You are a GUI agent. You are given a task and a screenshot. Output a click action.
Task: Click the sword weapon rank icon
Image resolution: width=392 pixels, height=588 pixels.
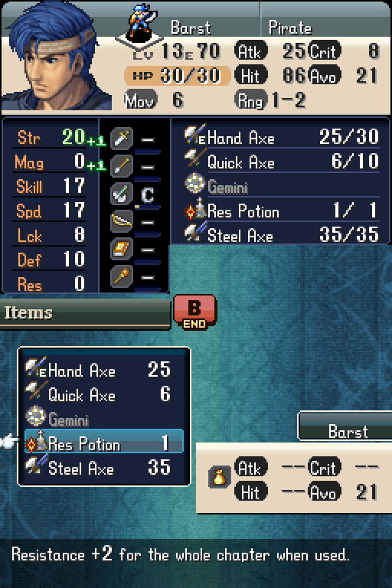point(122,139)
